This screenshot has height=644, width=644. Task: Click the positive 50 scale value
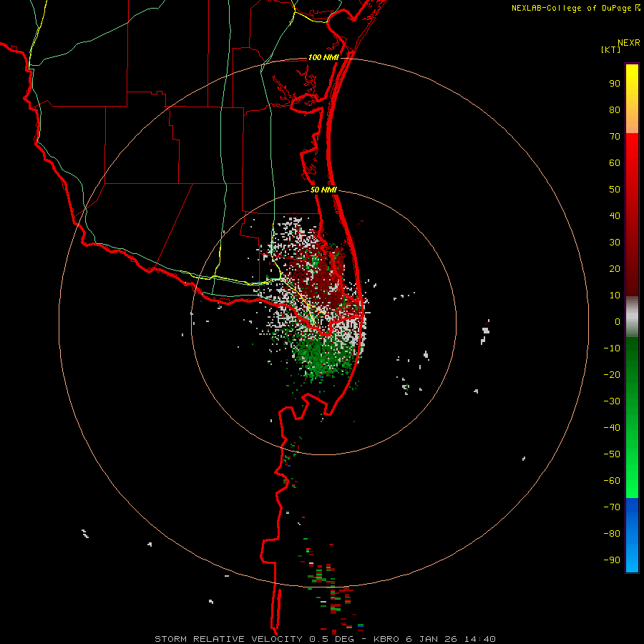(615, 190)
